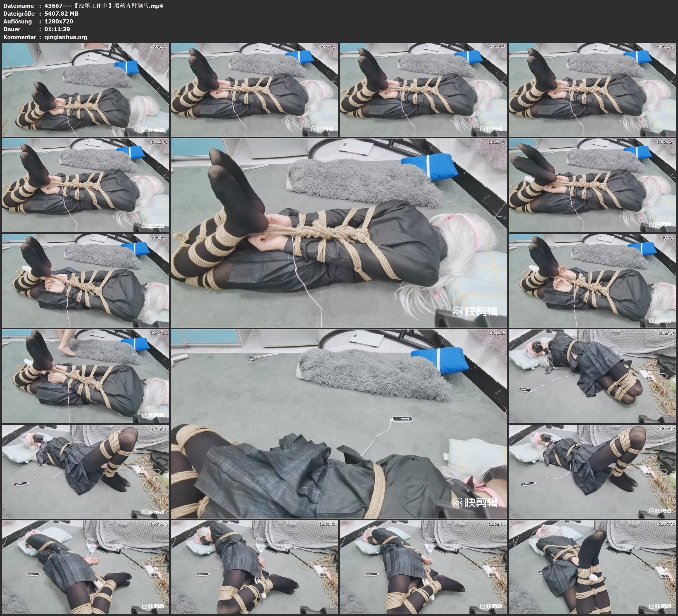Click the Dateiname .mp4 filename text
Screen dimensions: 678x616
point(104,6)
